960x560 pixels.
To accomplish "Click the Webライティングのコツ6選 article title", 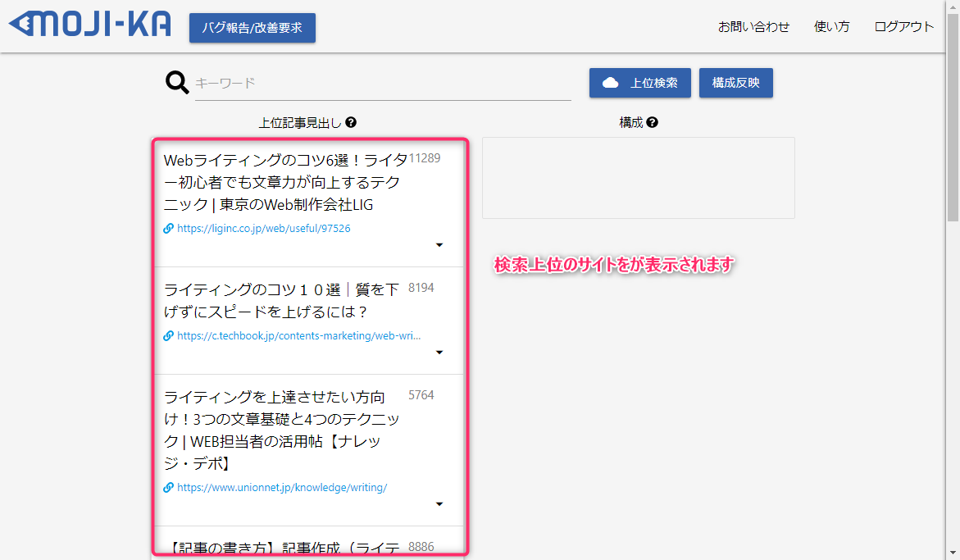I will pos(285,182).
